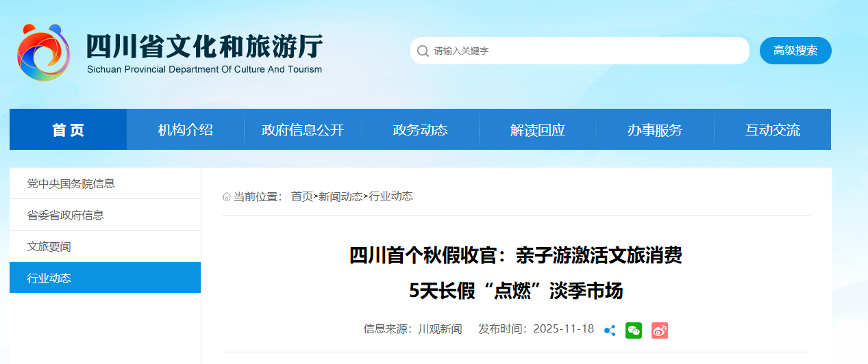Choose the 互动交流 menu item
This screenshot has height=364, width=868.
click(x=772, y=130)
